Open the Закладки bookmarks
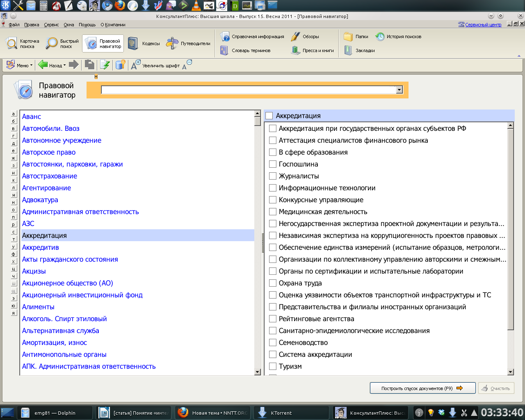This screenshot has width=525, height=420. click(x=359, y=50)
